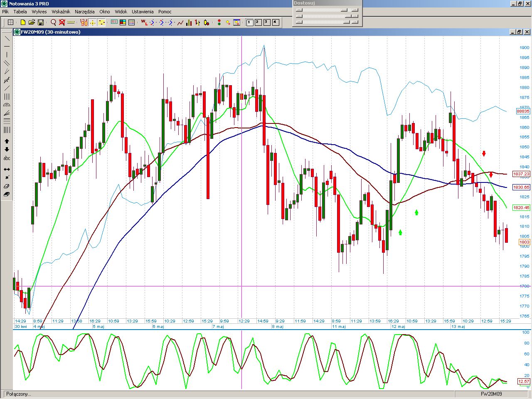This screenshot has height=399, width=532.
Task: Click left arrow of second Dostosuj slider
Action: point(299,16)
